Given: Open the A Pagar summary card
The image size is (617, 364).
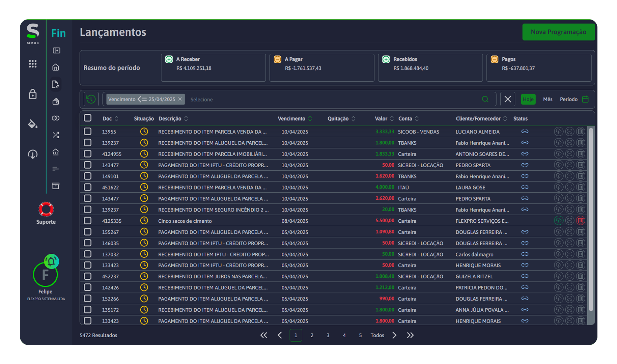Looking at the screenshot, I should coord(322,67).
